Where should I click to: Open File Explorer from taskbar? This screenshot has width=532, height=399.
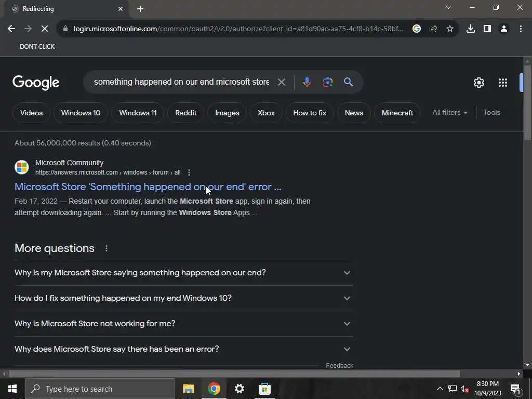pos(188,389)
